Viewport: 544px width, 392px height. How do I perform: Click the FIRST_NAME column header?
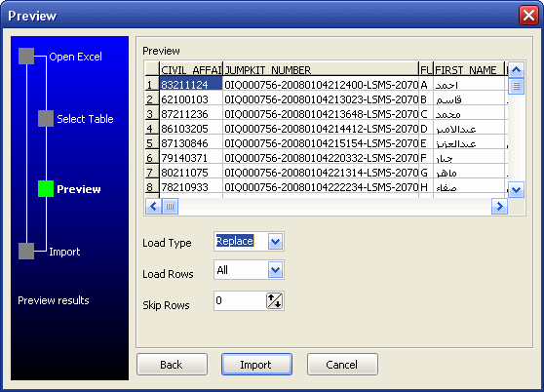pos(469,69)
